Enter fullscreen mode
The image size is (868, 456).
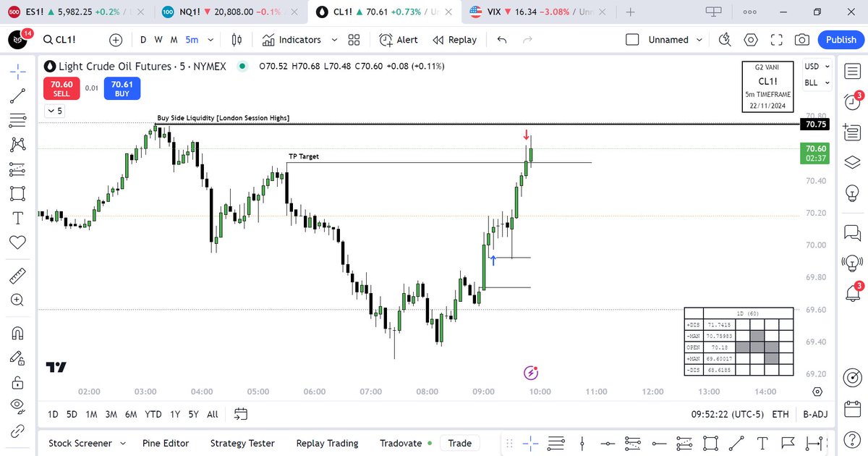coord(777,40)
